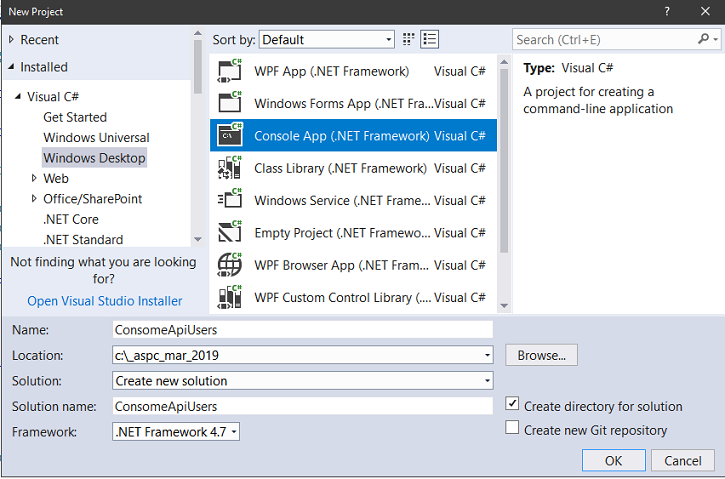This screenshot has width=725, height=479.
Task: Click the category tree scroll up arrow
Action: click(198, 33)
